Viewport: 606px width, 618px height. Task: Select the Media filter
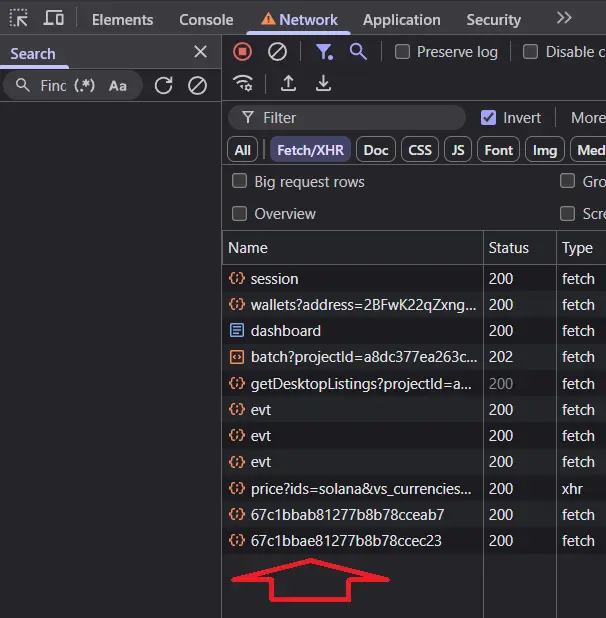(588, 150)
